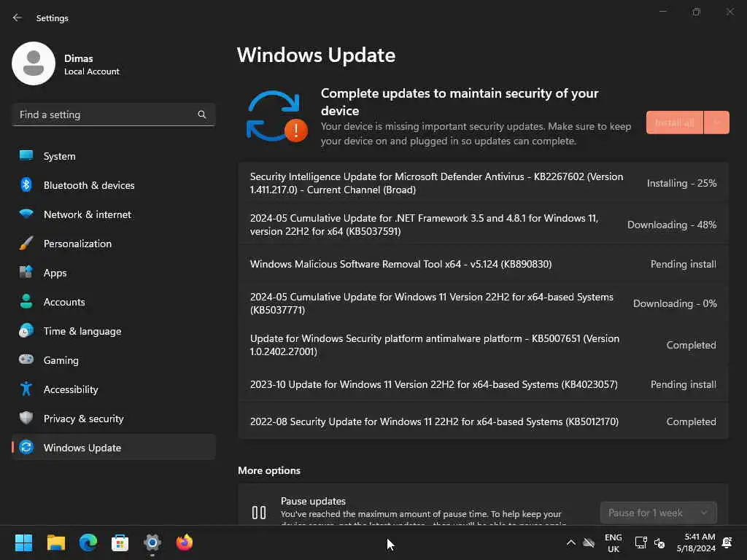This screenshot has width=747, height=560.
Task: Click the Install all button
Action: (x=675, y=122)
